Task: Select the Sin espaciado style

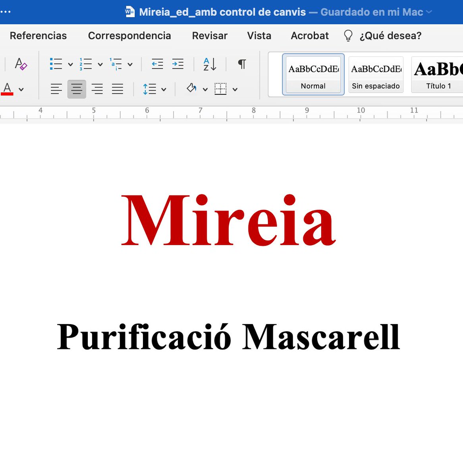Action: point(376,75)
